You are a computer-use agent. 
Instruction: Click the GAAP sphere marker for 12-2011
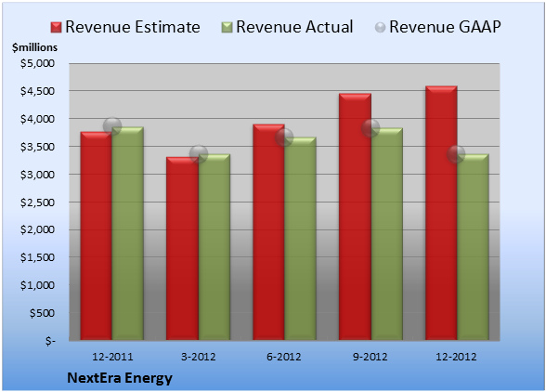[112, 126]
